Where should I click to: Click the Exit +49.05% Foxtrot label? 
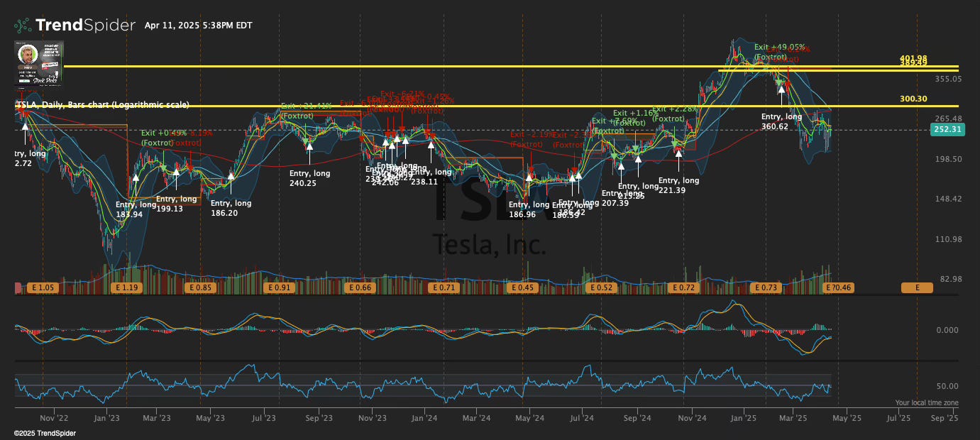pos(778,52)
